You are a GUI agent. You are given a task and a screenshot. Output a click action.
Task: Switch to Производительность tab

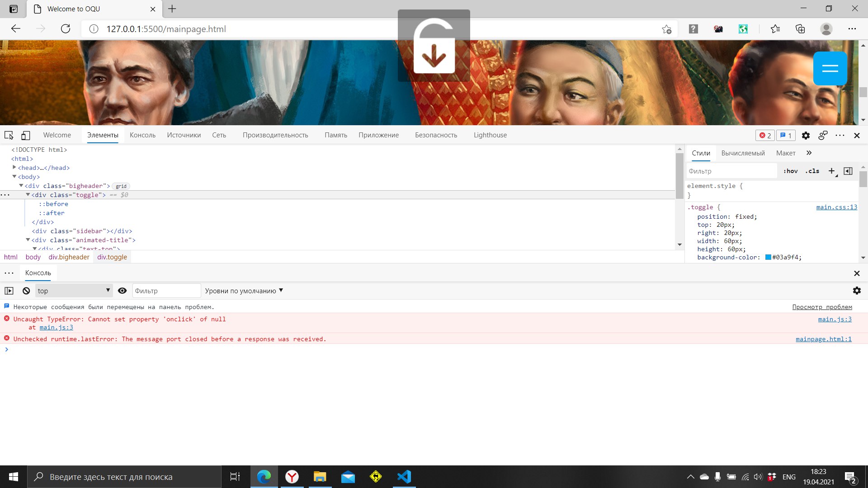[275, 135]
